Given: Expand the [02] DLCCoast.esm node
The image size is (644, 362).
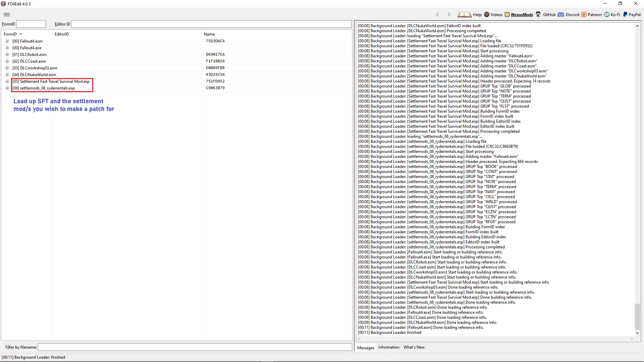Looking at the screenshot, I should click(x=7, y=61).
